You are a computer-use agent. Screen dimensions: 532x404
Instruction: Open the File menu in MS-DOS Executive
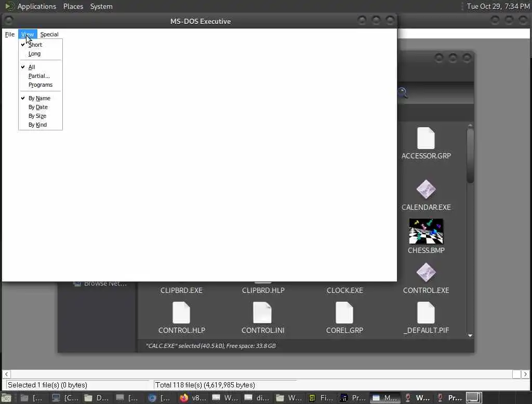pos(9,34)
